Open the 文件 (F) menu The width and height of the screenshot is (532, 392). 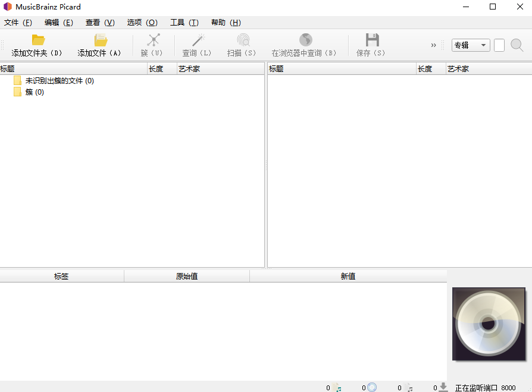(18, 23)
